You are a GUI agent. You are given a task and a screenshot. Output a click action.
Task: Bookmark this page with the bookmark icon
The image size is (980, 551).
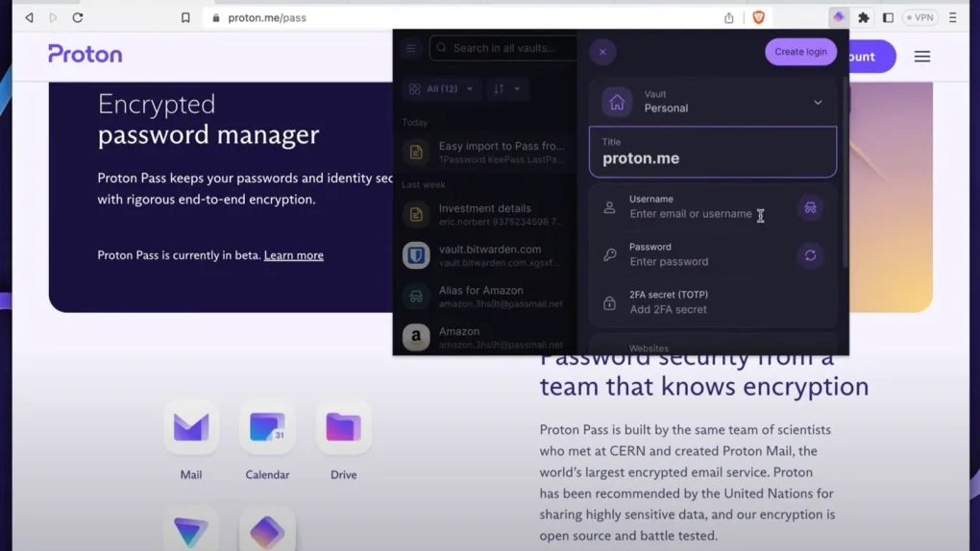(x=185, y=17)
